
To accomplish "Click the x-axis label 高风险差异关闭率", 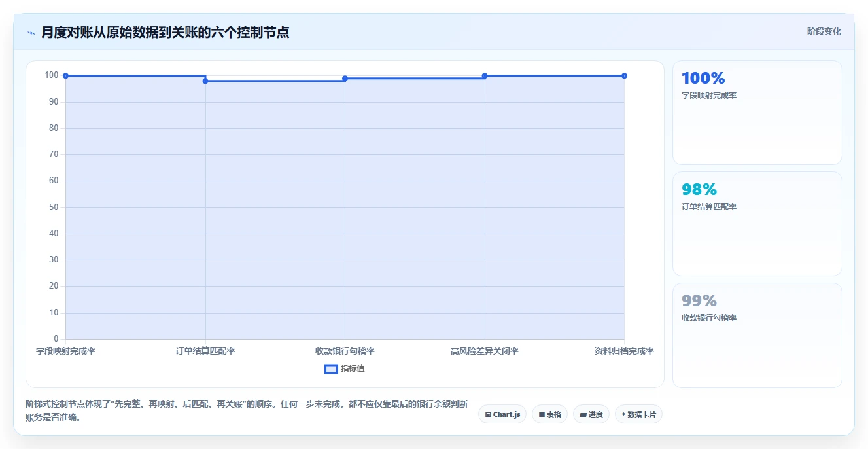I will click(485, 351).
